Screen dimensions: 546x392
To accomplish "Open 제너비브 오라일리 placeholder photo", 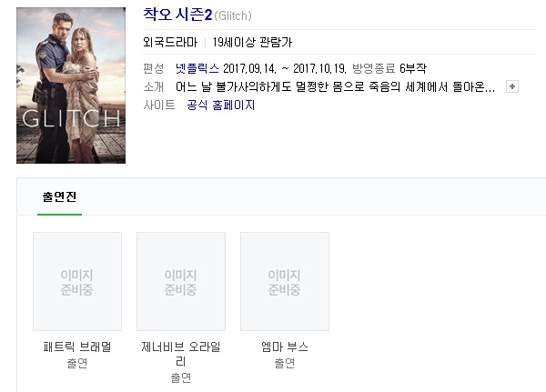I will point(181,282).
